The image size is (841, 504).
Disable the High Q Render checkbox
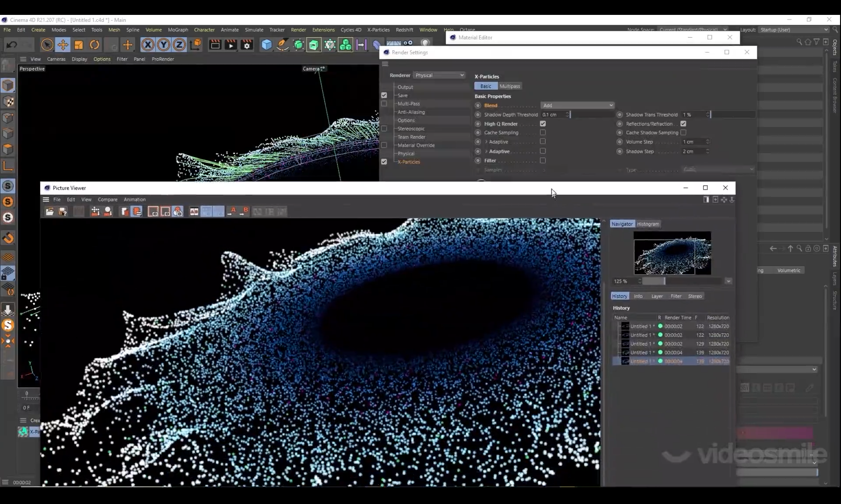tap(543, 124)
